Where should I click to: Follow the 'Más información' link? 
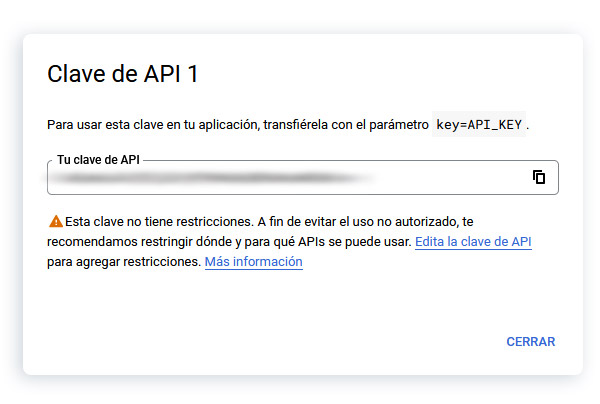tap(253, 262)
